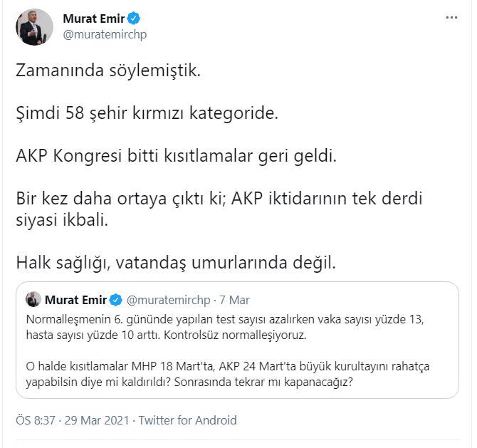Click the line "Zamanında söylemiştik."

(110, 73)
